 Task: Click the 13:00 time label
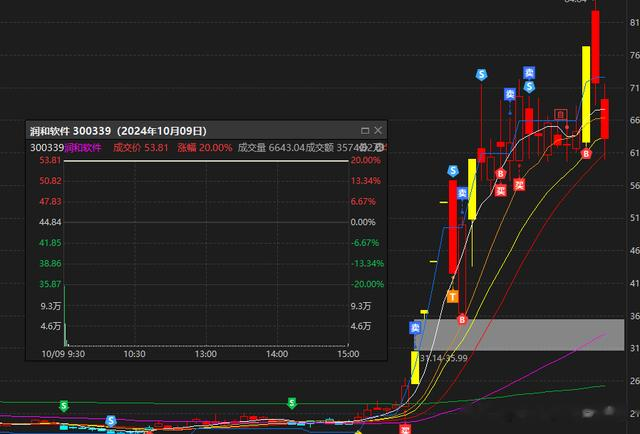[x=206, y=354]
